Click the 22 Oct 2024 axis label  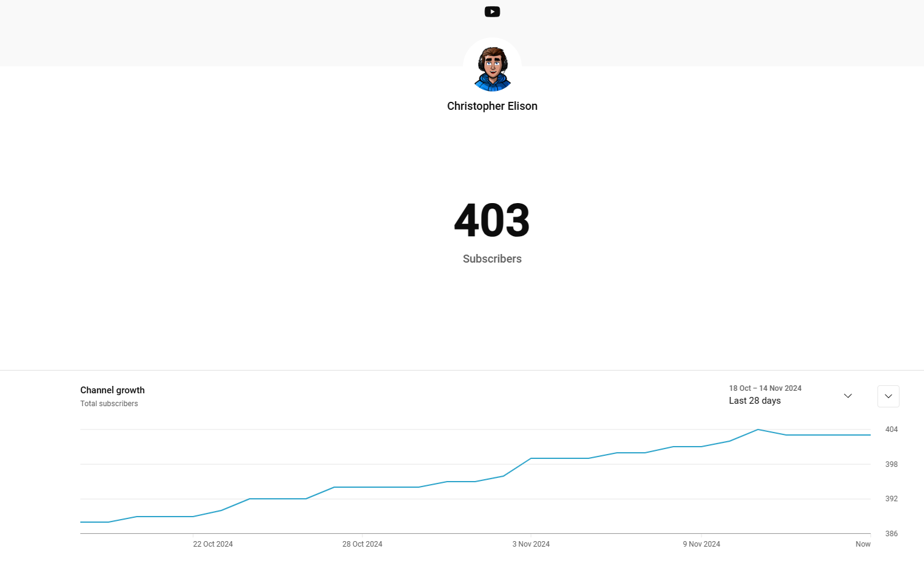[x=213, y=544]
